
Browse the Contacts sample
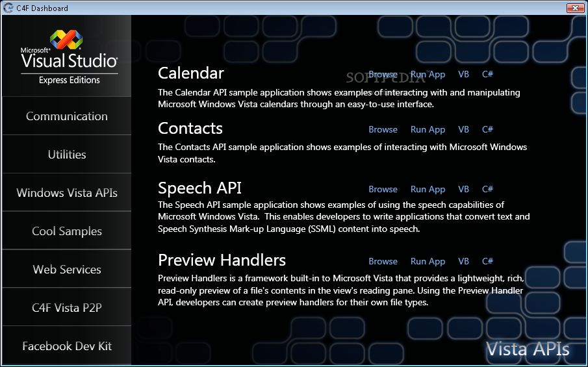[383, 129]
